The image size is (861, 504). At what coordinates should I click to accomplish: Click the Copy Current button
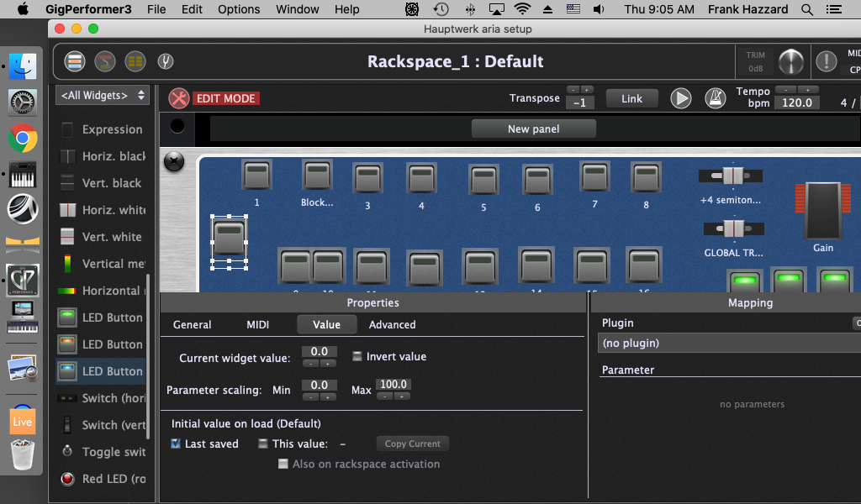(412, 444)
